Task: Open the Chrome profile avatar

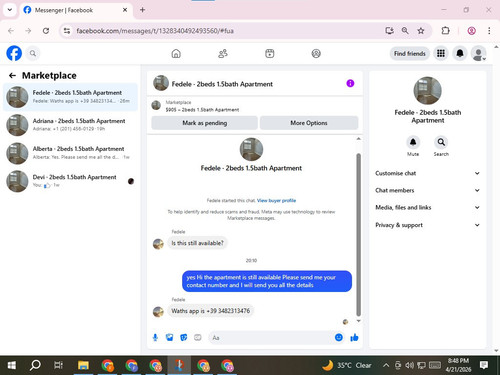Action: 471,31
